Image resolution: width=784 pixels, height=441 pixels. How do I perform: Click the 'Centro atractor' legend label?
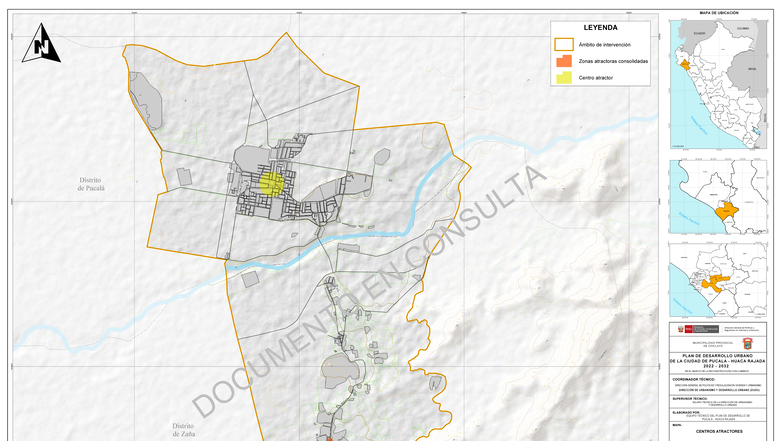coord(596,78)
